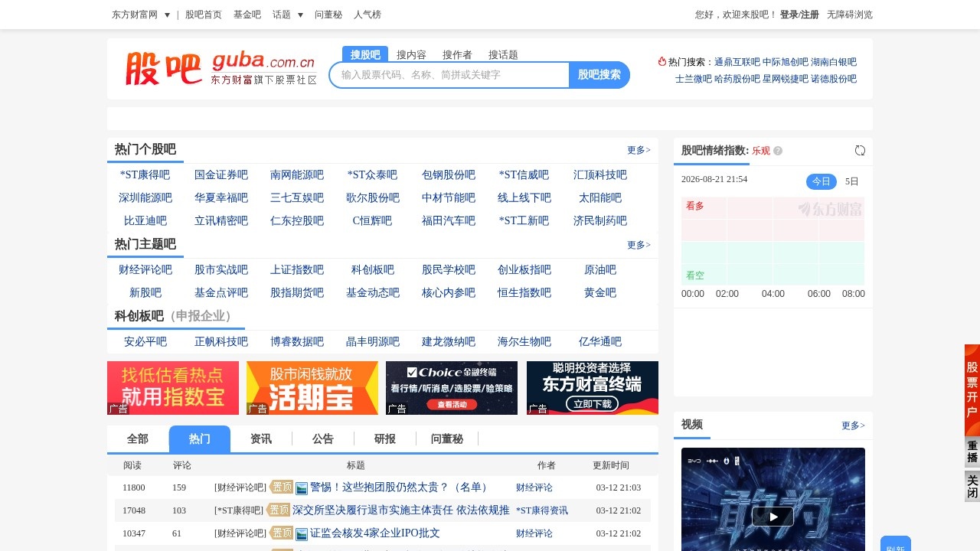The width and height of the screenshot is (980, 551).
Task: Open hot search 中际旭创吧
Action: point(786,62)
